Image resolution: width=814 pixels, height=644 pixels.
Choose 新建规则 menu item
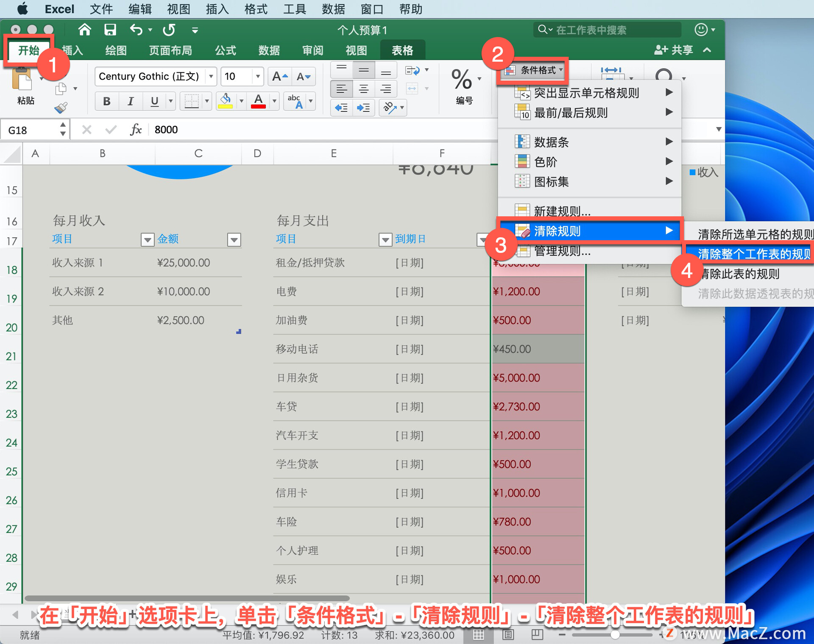[x=590, y=211]
